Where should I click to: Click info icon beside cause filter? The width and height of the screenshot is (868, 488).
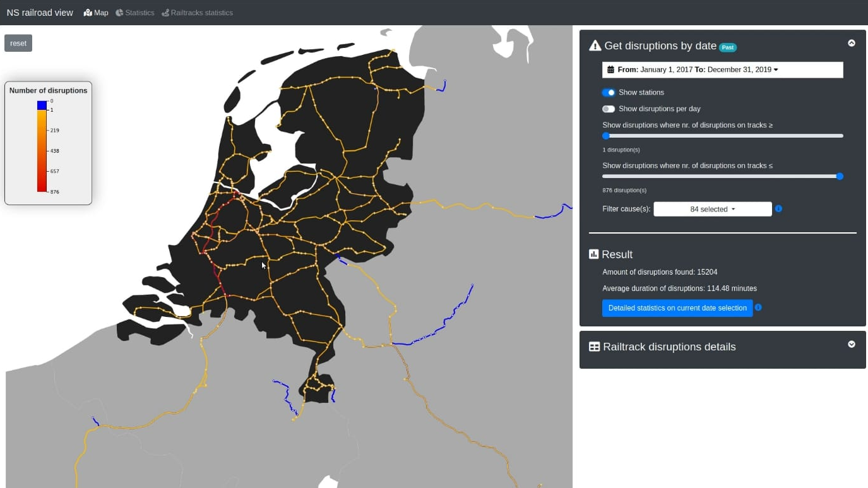click(x=778, y=208)
